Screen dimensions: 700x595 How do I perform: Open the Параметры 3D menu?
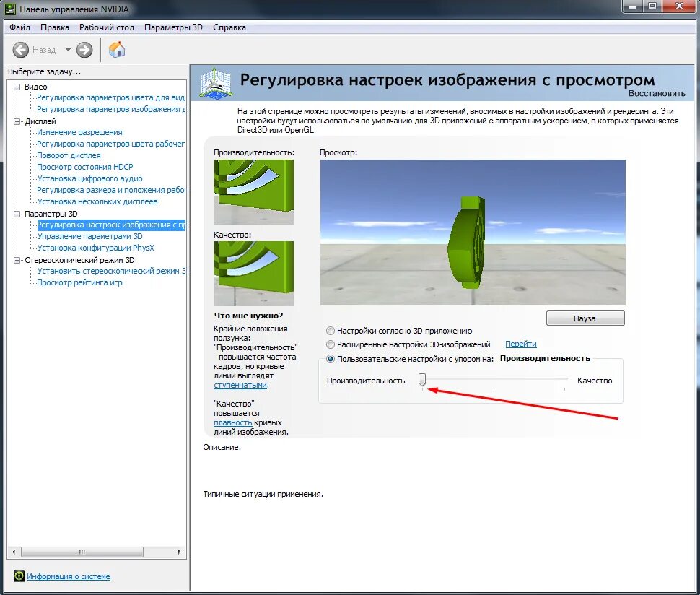pos(173,27)
